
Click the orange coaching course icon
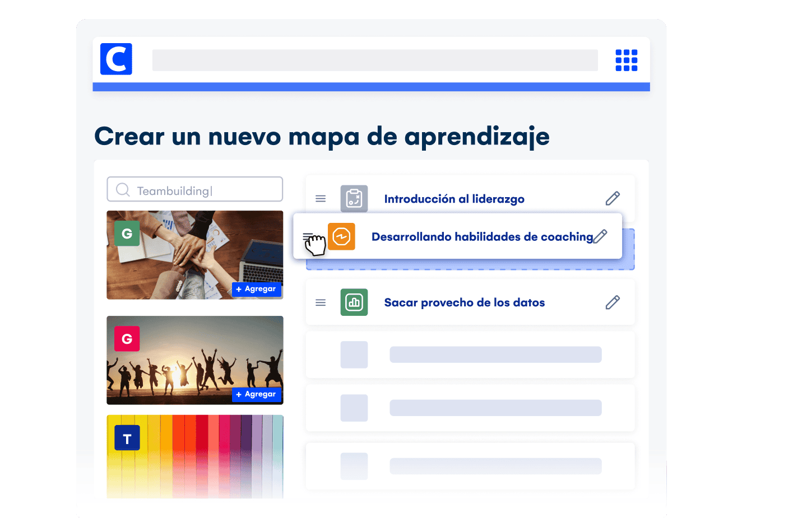pyautogui.click(x=341, y=236)
